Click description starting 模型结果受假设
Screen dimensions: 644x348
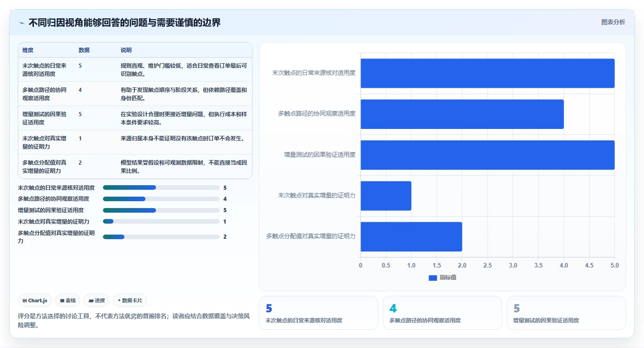point(184,166)
